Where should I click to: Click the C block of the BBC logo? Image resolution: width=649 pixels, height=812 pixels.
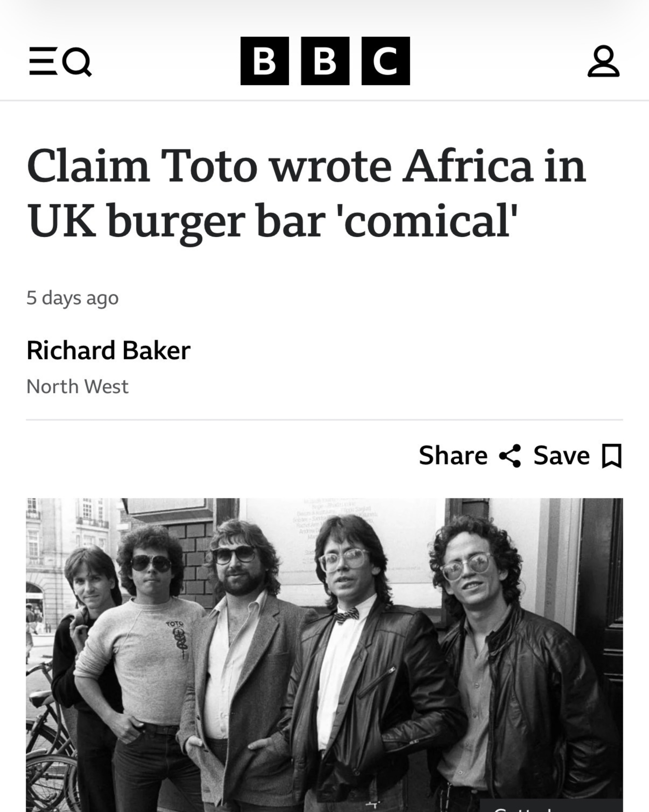[385, 61]
